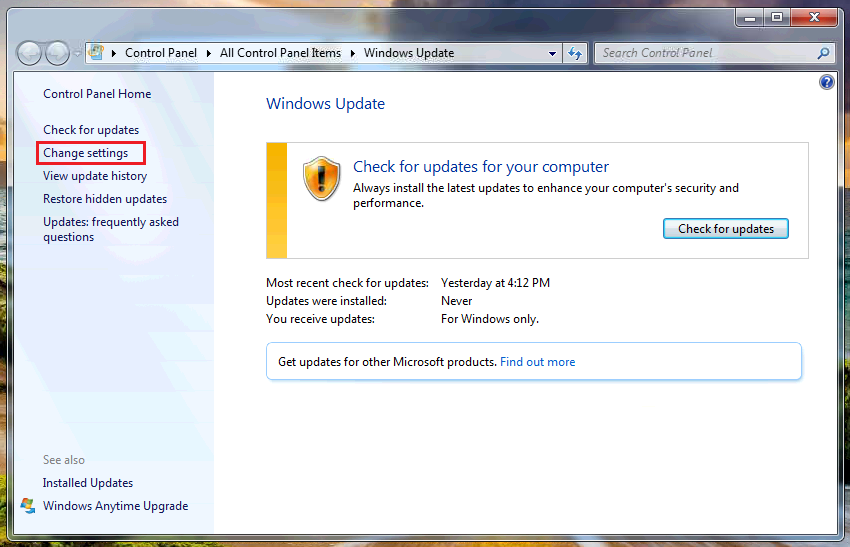850x547 pixels.
Task: Open View update history
Action: [x=95, y=176]
